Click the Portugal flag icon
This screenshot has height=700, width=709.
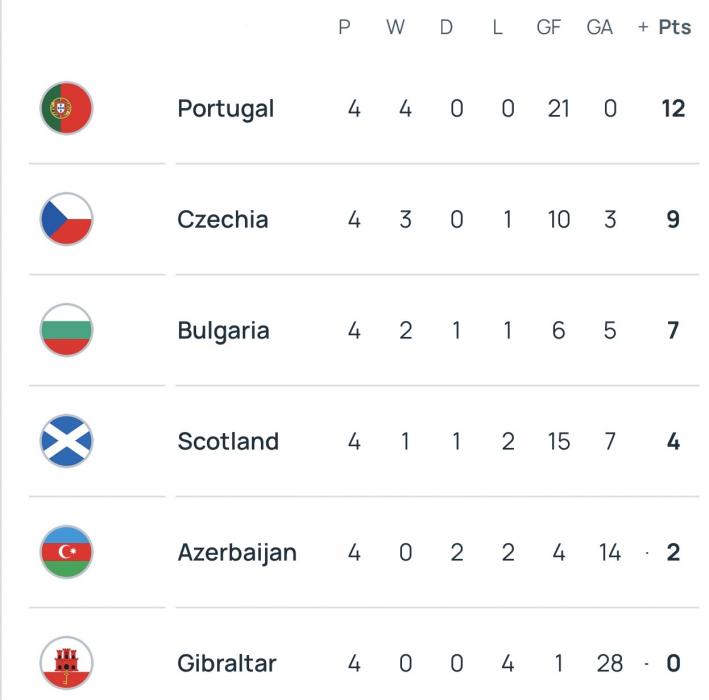coord(66,109)
